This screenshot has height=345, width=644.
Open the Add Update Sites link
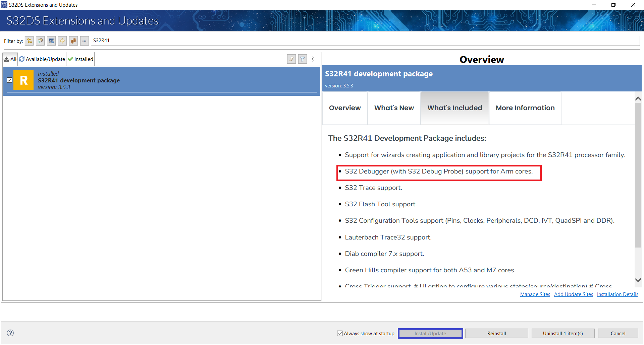pyautogui.click(x=574, y=294)
